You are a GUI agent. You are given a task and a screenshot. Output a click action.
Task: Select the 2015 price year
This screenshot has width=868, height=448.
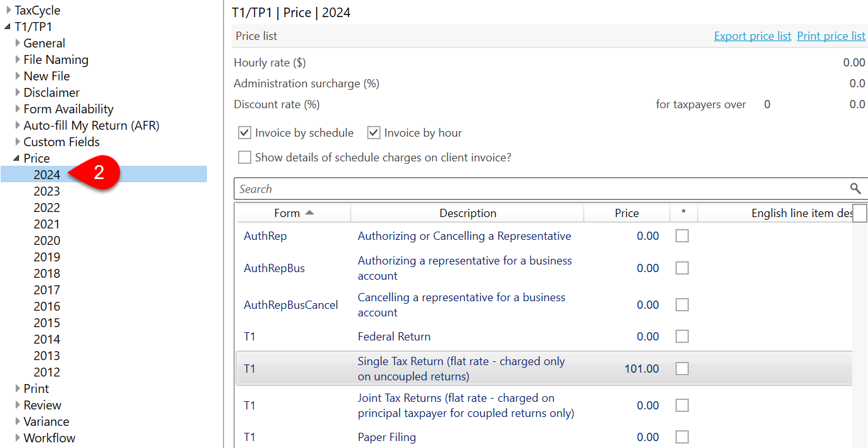(47, 323)
